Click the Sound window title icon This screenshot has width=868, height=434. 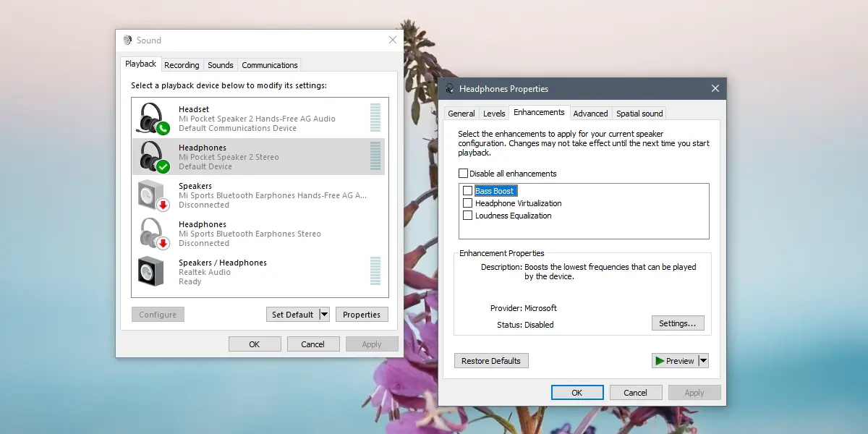(x=128, y=41)
